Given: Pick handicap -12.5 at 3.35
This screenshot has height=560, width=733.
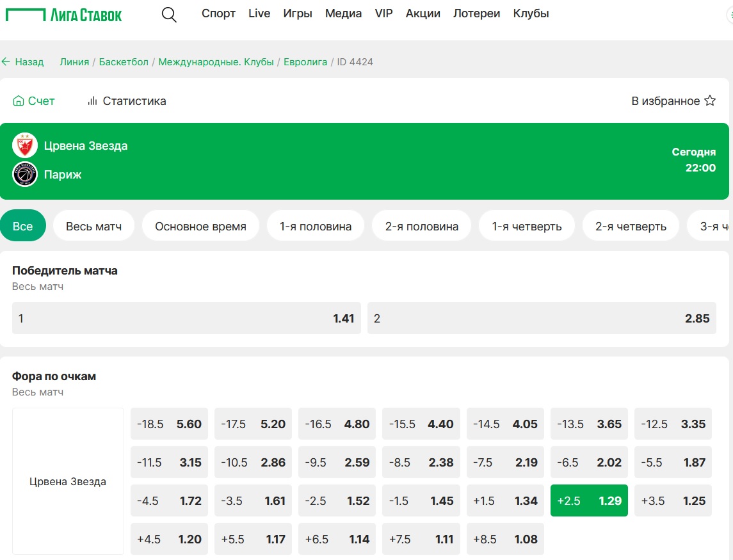Looking at the screenshot, I should tap(673, 424).
